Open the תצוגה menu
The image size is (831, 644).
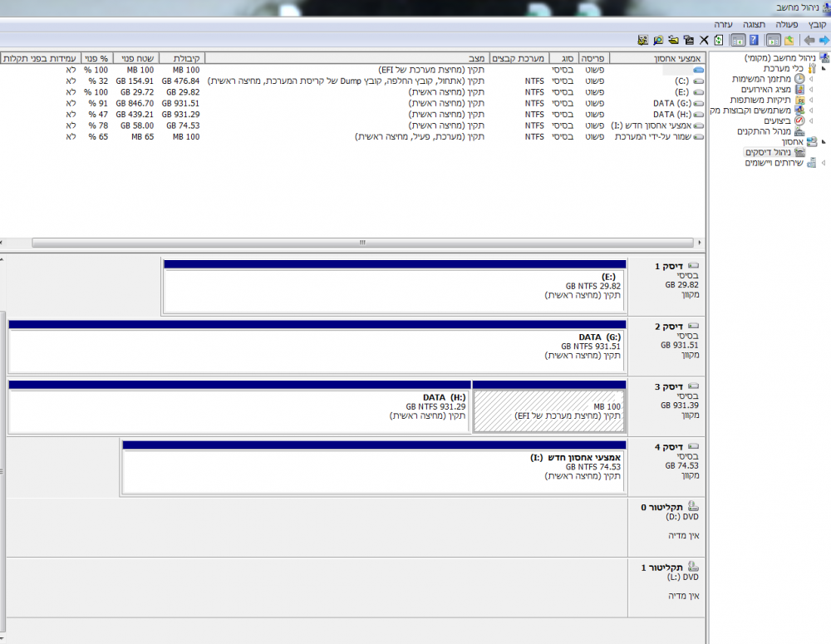[x=755, y=25]
